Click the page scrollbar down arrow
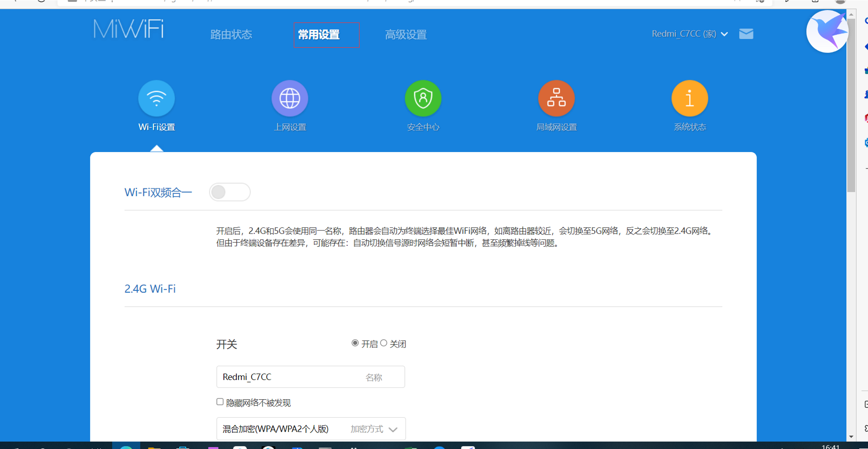The image size is (868, 449). click(x=851, y=437)
